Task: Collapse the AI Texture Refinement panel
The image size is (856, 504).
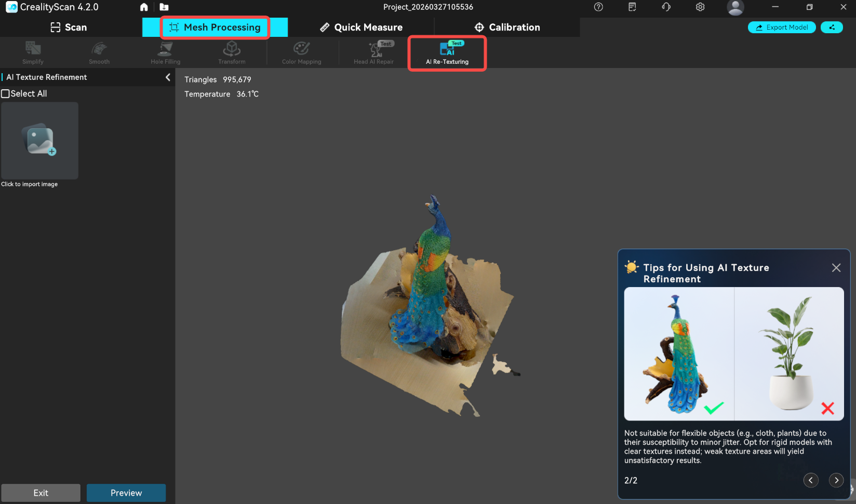Action: pyautogui.click(x=168, y=77)
